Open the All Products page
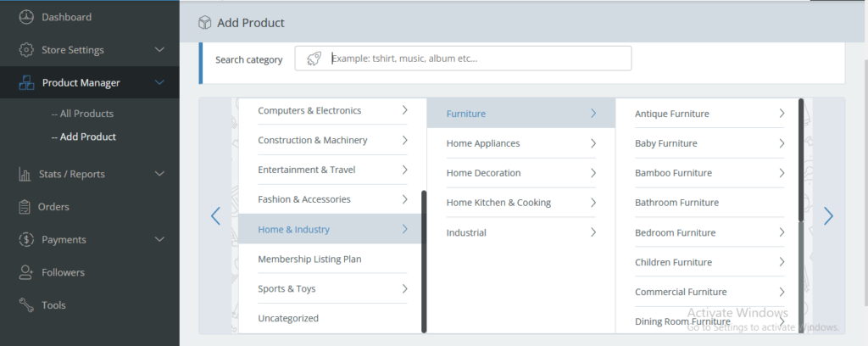 point(82,114)
